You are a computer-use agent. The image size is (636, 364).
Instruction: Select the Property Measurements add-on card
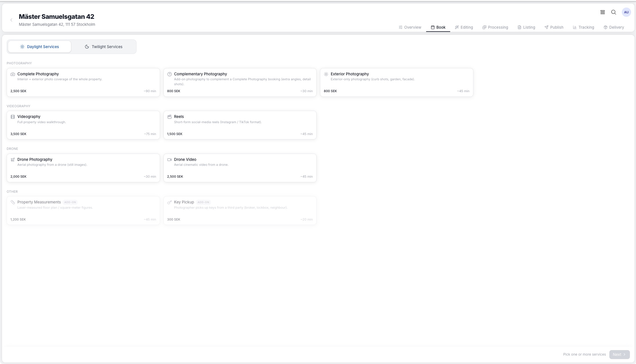(x=83, y=211)
